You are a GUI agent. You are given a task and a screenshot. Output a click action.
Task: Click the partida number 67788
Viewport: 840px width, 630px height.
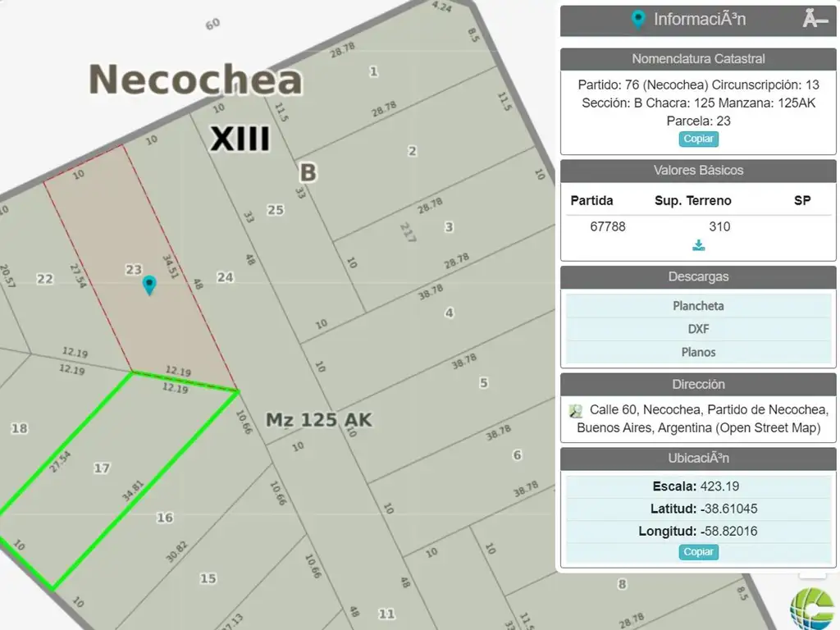tap(608, 226)
